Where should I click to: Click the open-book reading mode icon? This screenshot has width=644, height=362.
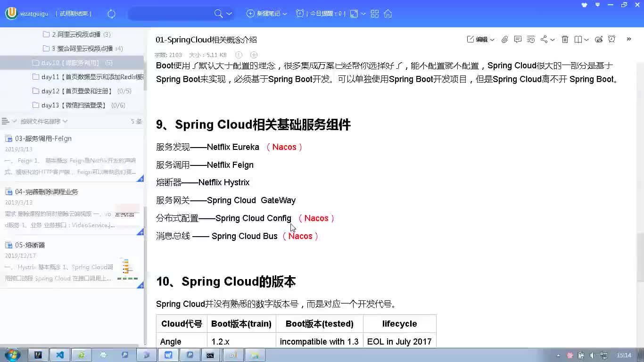point(578,40)
